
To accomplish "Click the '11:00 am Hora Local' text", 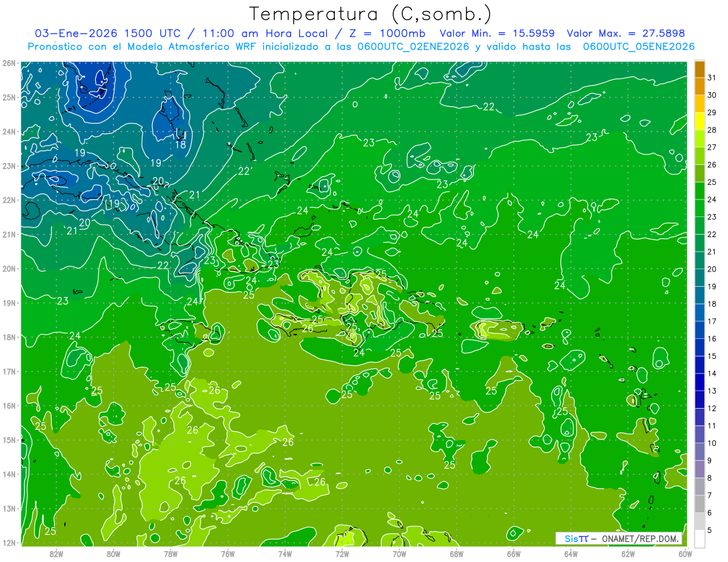I will point(263,33).
